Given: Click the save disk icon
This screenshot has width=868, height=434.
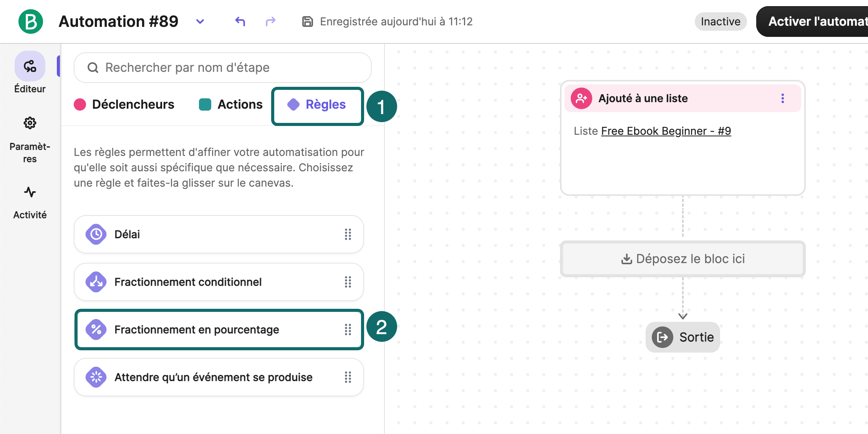Looking at the screenshot, I should pos(307,22).
